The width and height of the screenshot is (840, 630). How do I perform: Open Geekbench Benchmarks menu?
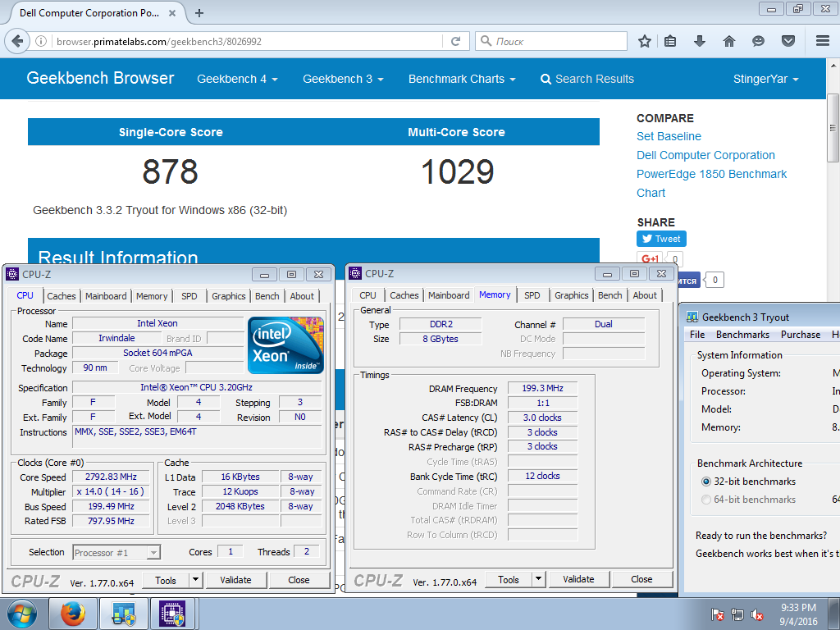(742, 335)
